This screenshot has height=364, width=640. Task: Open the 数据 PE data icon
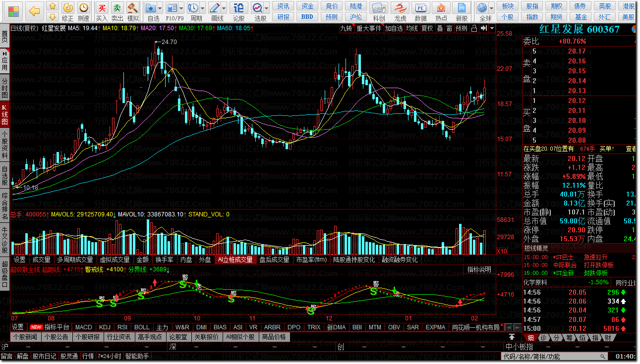[420, 7]
